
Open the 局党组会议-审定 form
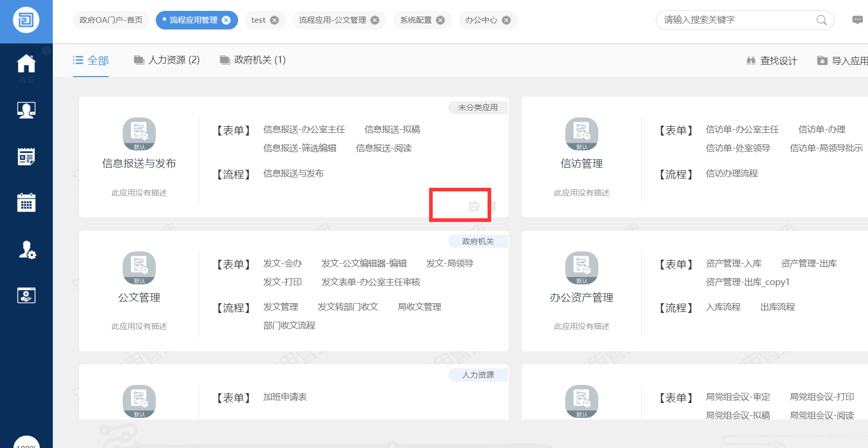pos(738,397)
